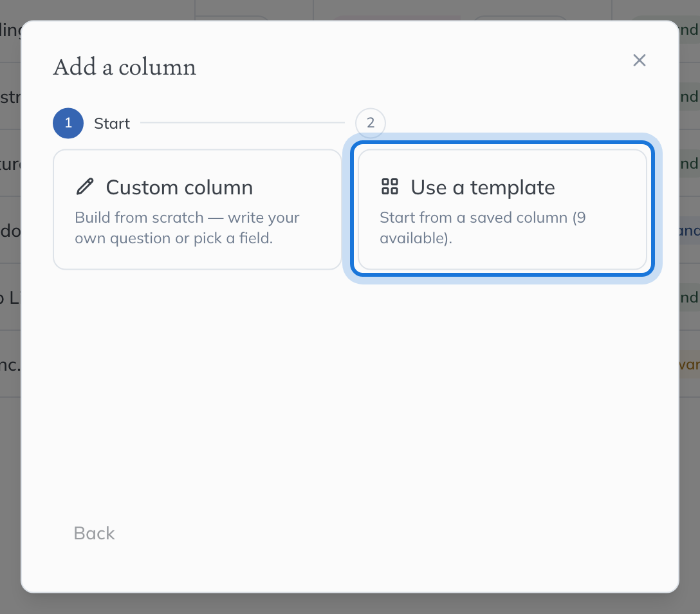Click the grid icon on Use a template
The height and width of the screenshot is (614, 700).
390,187
